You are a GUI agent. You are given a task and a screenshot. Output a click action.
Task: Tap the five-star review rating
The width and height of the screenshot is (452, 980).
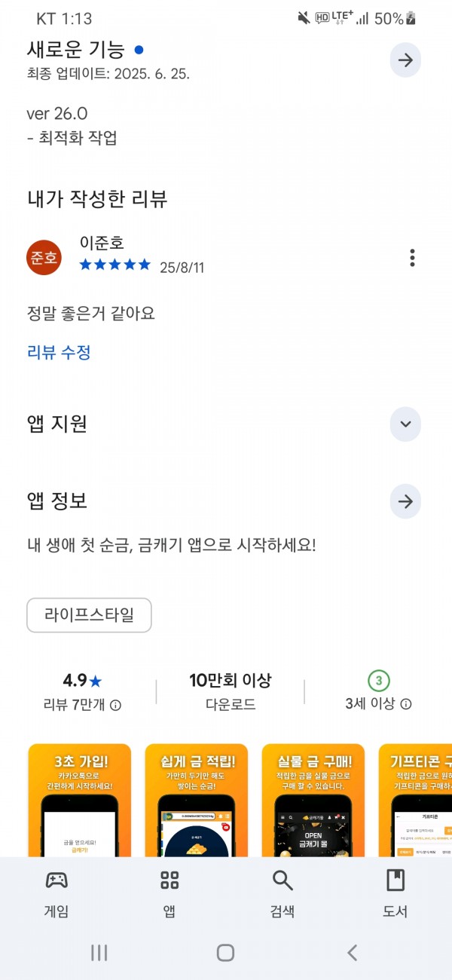pos(115,265)
